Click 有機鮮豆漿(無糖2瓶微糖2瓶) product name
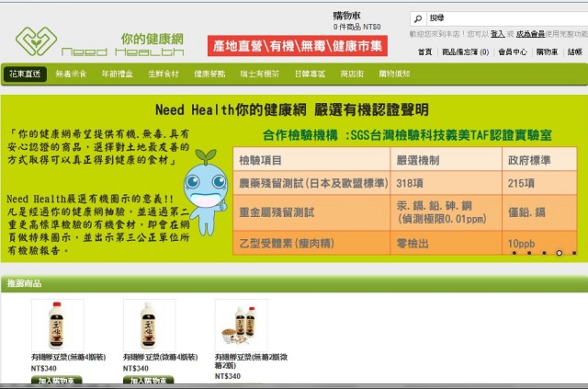This screenshot has height=389, width=588. [x=251, y=360]
